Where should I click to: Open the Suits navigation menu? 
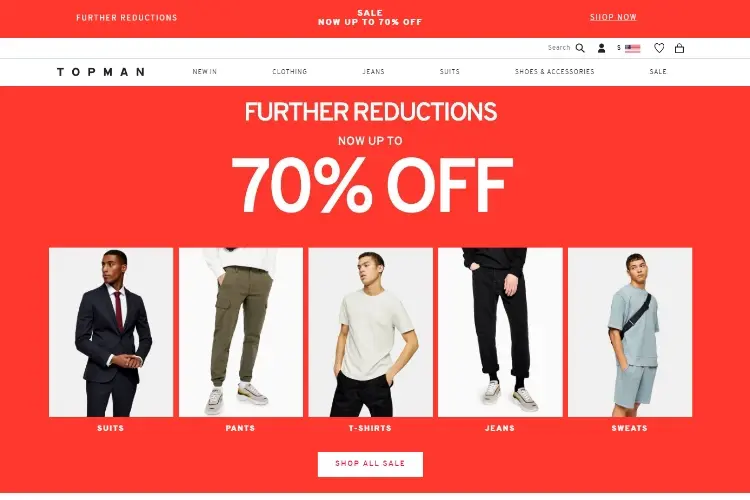(x=450, y=72)
